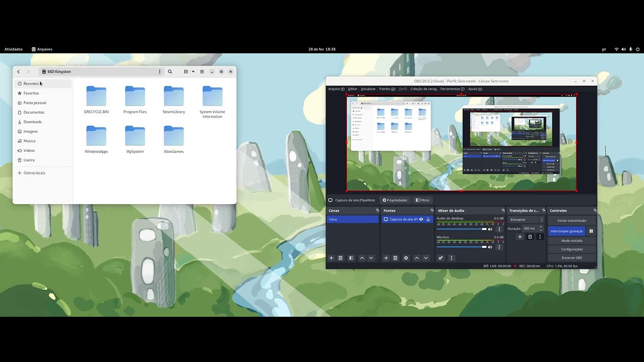Delete the selected scene with trash icon
The width and height of the screenshot is (644, 362).
(x=341, y=258)
